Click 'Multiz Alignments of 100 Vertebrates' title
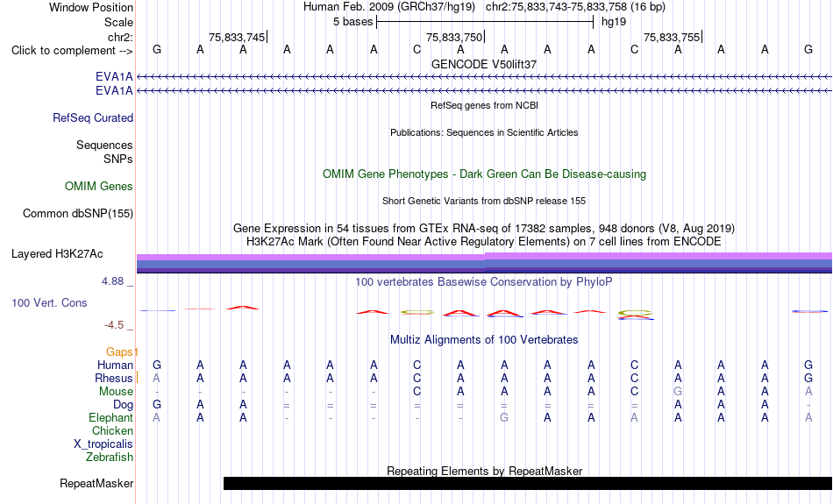The image size is (833, 504). pyautogui.click(x=484, y=339)
